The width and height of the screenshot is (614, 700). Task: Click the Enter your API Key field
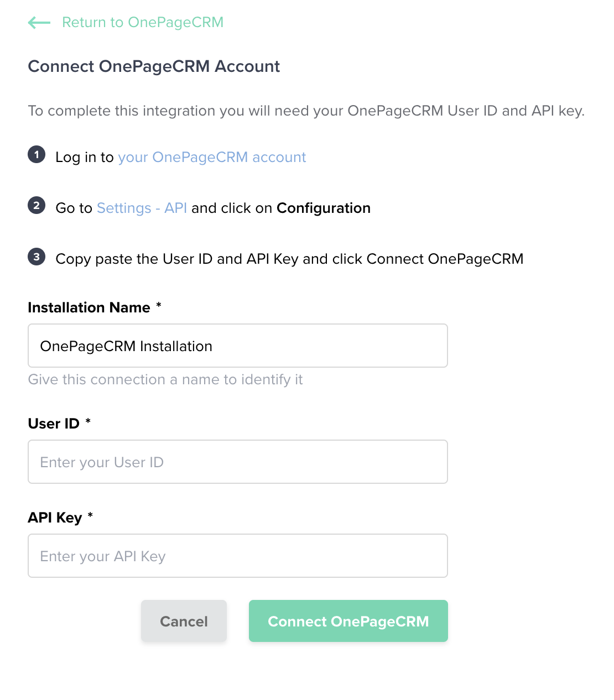(237, 556)
